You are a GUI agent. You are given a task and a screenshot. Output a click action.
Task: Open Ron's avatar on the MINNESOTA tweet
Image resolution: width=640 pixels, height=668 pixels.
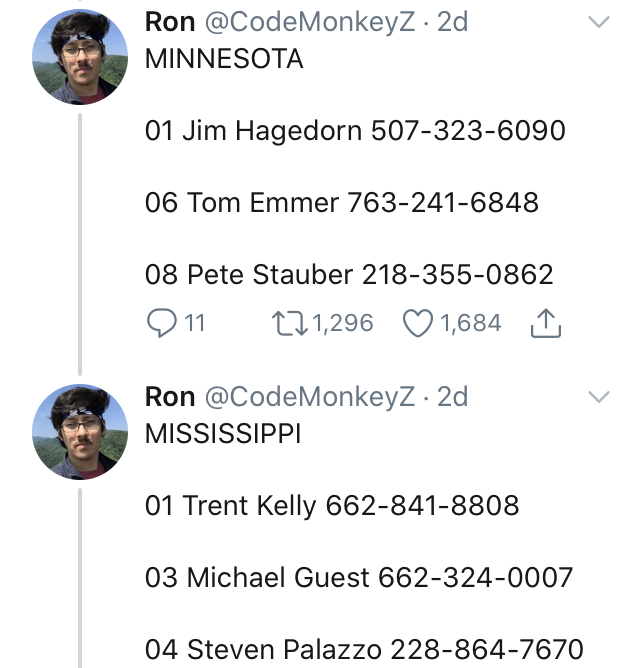click(80, 57)
